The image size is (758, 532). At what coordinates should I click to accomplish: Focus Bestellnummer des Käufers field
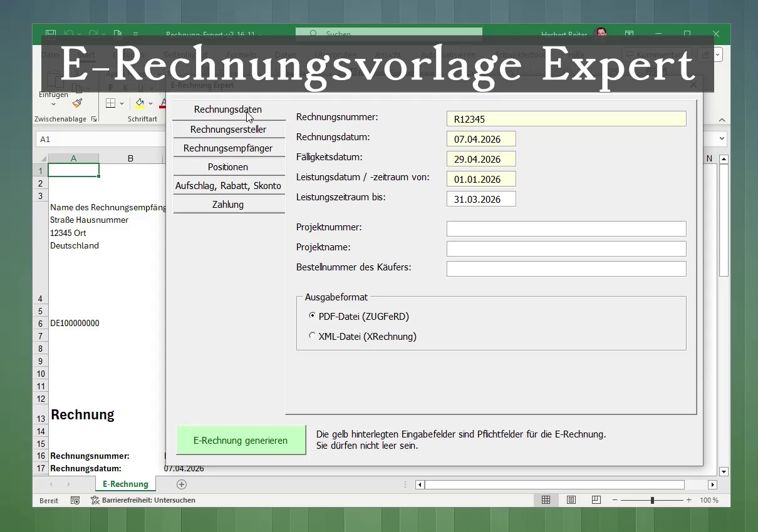point(566,269)
